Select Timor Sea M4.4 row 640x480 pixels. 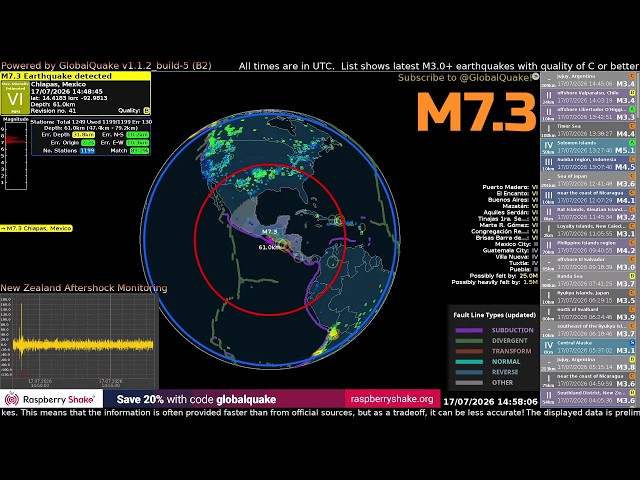(x=588, y=130)
